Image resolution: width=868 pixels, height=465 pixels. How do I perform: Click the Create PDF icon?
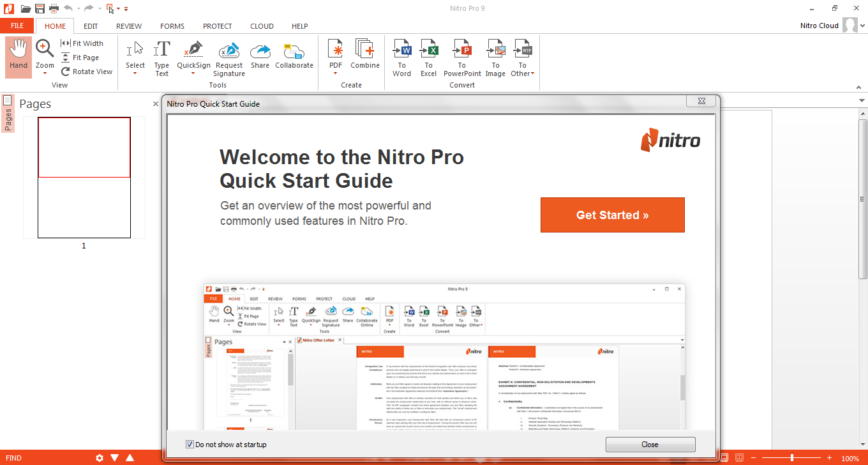[336, 49]
